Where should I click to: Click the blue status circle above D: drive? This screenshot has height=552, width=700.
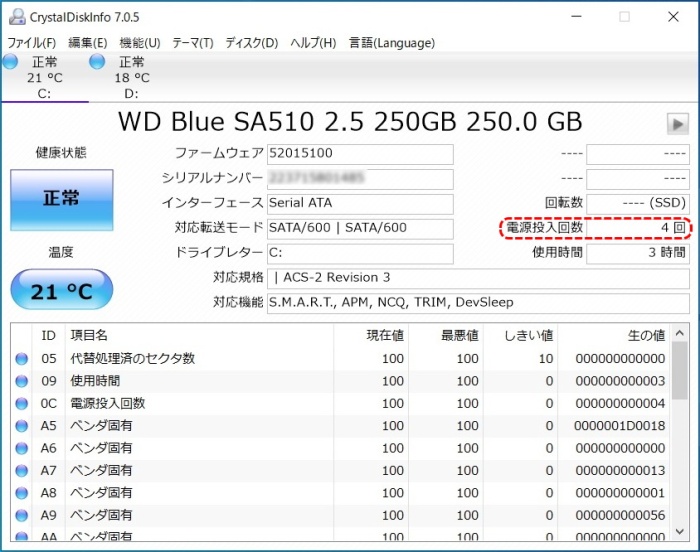(x=97, y=61)
